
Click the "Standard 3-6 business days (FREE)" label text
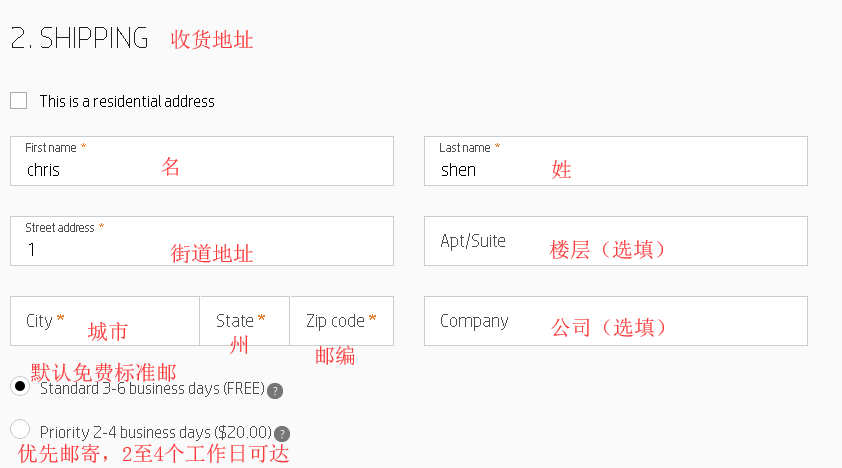coord(152,389)
